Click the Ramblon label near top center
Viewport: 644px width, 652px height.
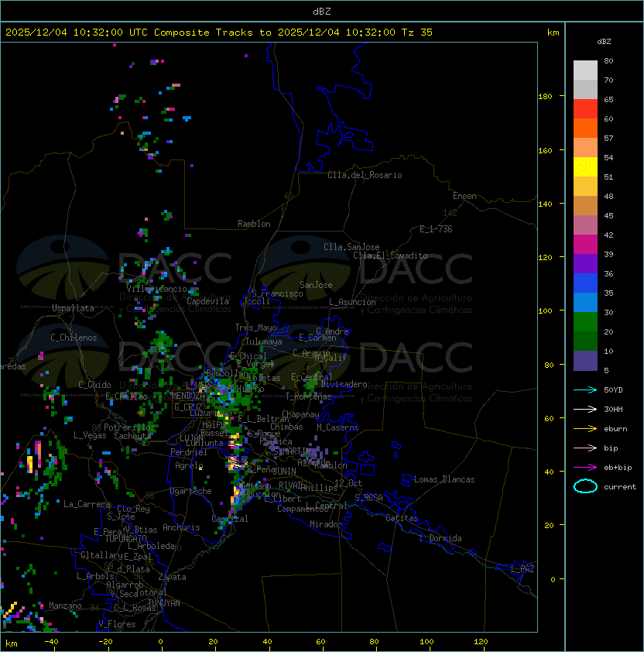tap(254, 224)
